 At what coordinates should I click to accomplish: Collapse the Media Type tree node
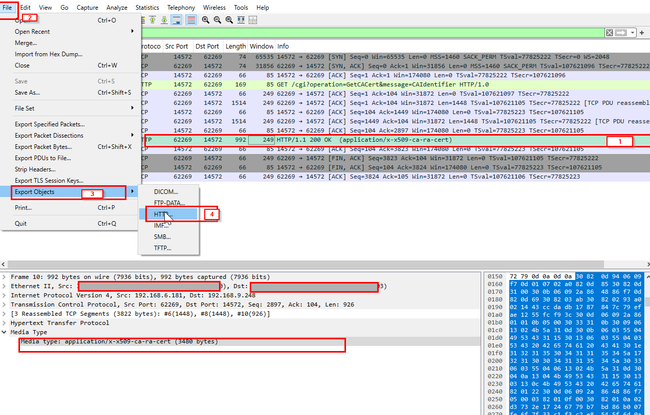(4, 332)
